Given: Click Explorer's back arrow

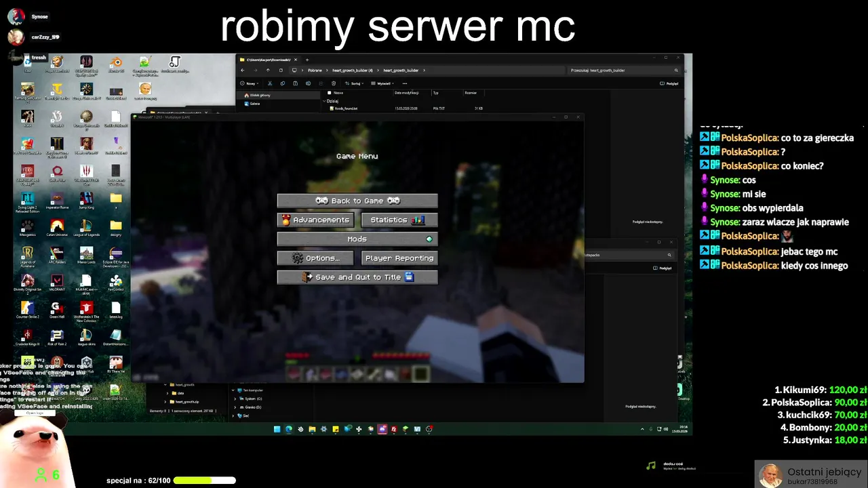Looking at the screenshot, I should coord(243,70).
